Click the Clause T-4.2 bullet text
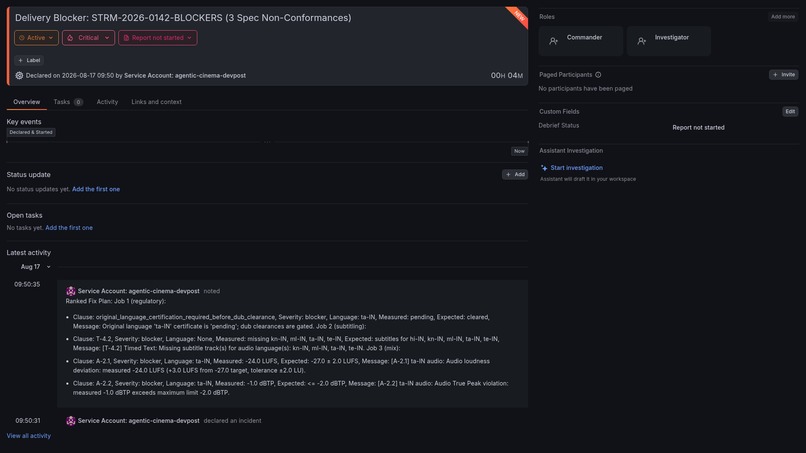This screenshot has width=806, height=453. click(286, 343)
